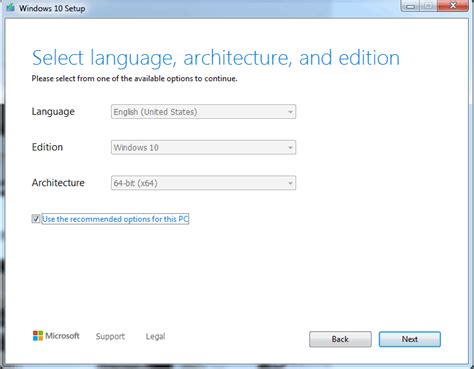
Task: Click the Language field label
Action: click(x=53, y=111)
